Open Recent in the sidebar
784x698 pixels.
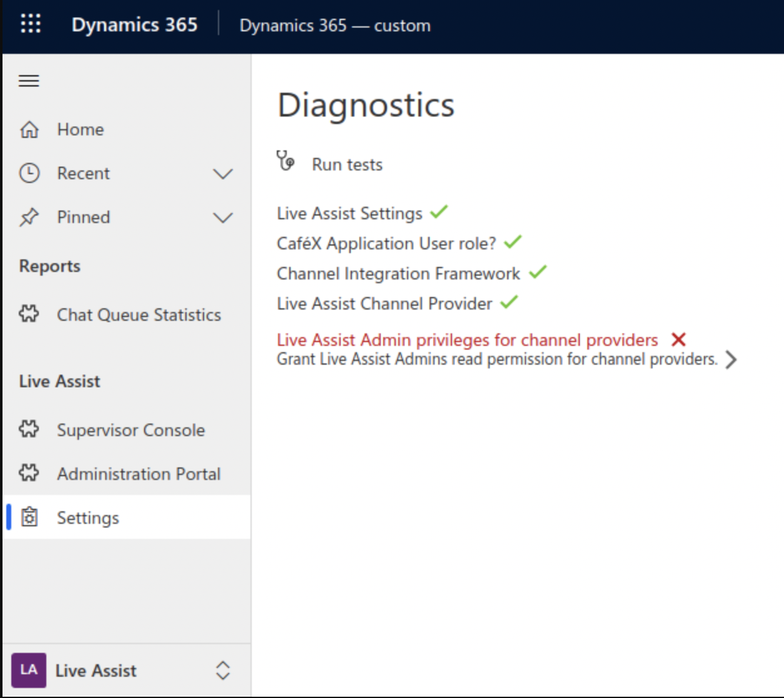(126, 174)
